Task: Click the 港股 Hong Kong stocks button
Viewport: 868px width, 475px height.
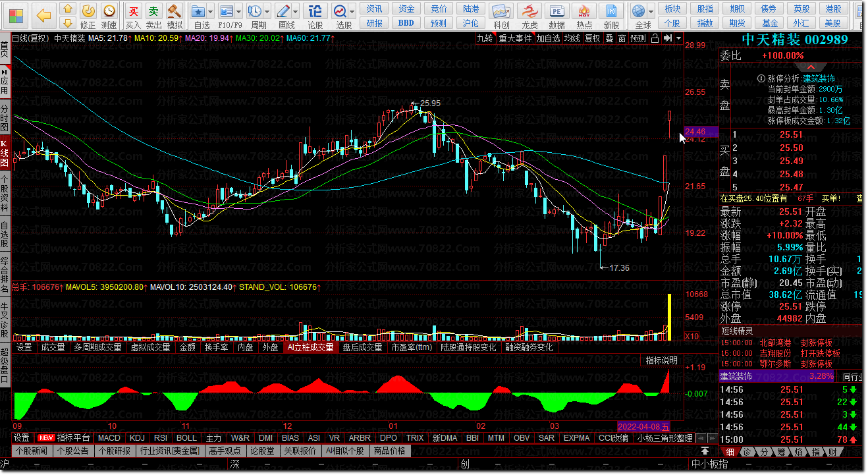Action: 834,9
